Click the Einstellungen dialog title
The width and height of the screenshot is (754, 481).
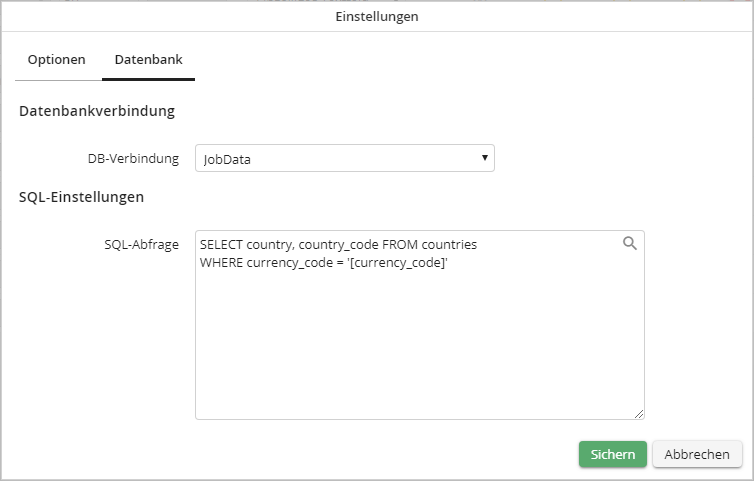[377, 16]
